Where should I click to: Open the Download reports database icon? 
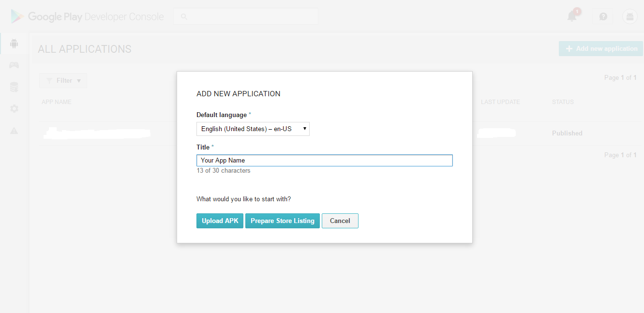click(x=14, y=87)
